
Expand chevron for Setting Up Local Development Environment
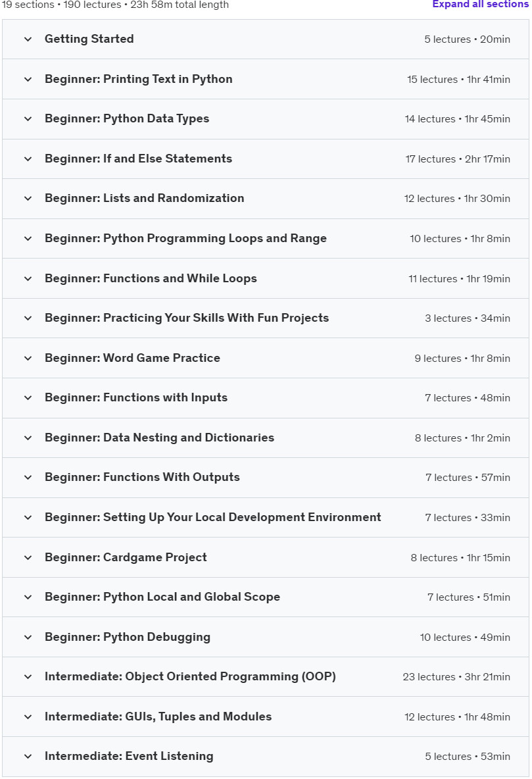(x=28, y=517)
